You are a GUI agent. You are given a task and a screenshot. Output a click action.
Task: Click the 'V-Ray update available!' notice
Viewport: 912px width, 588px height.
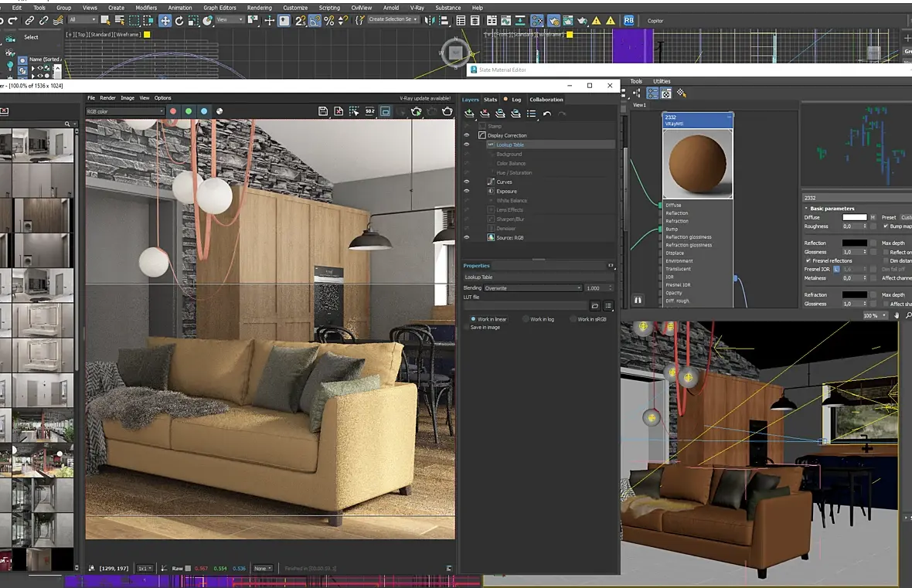tap(424, 98)
